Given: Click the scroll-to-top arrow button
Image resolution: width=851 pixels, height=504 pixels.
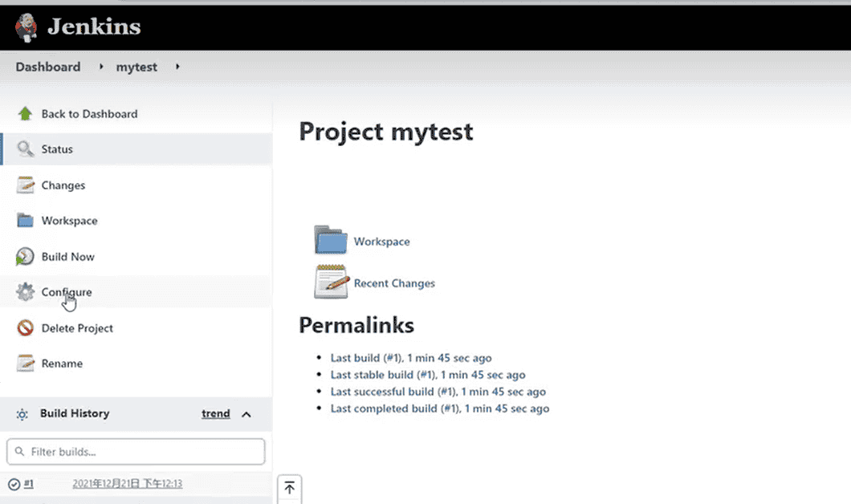Looking at the screenshot, I should click(289, 488).
